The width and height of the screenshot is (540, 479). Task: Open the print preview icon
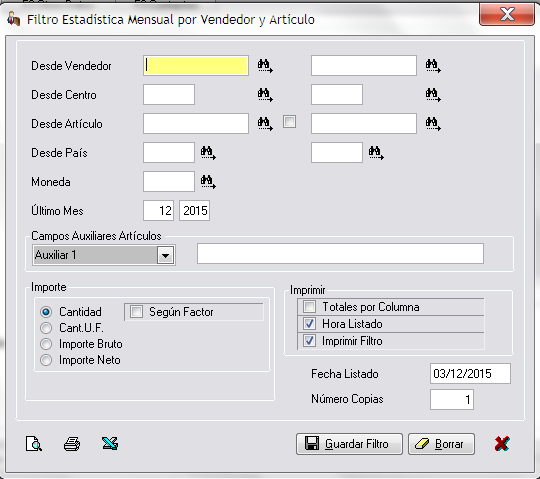pyautogui.click(x=34, y=444)
